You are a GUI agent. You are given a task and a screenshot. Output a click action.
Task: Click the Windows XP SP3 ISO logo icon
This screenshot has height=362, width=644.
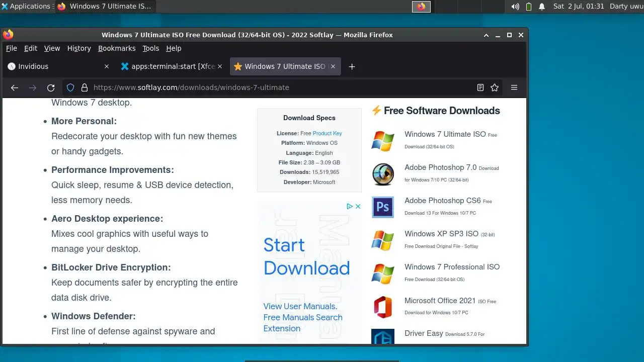point(383,240)
